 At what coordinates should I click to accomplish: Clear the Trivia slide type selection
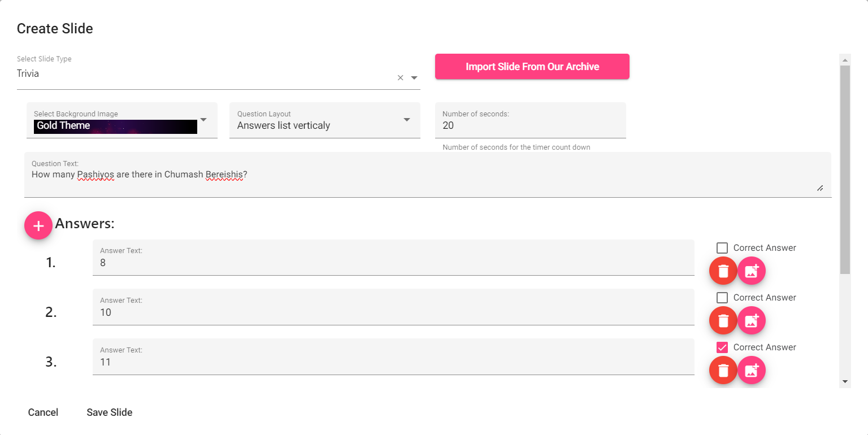click(401, 78)
